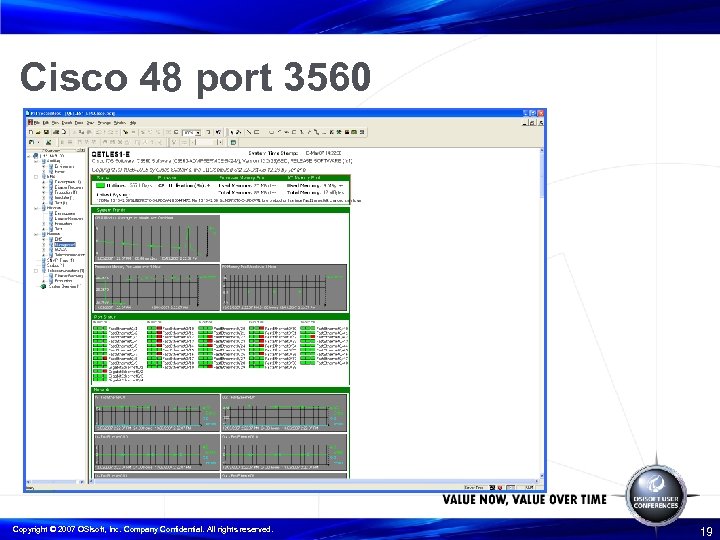Viewport: 720px width, 540px height.
Task: Select the DMZ tree item
Action: [58, 239]
